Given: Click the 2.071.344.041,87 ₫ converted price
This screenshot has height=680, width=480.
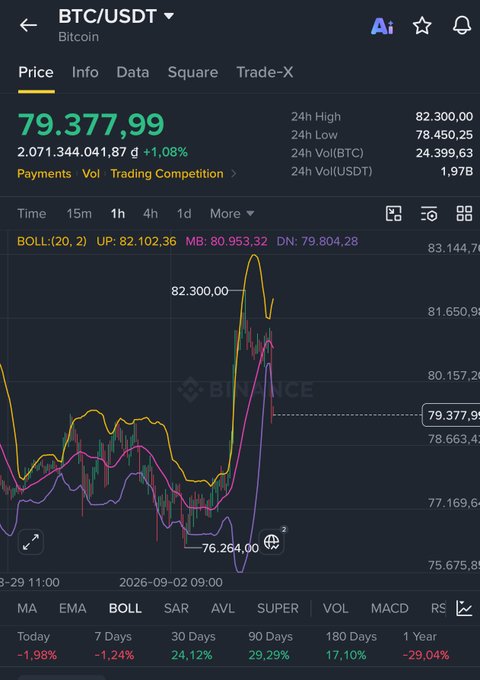Looking at the screenshot, I should pyautogui.click(x=78, y=152).
